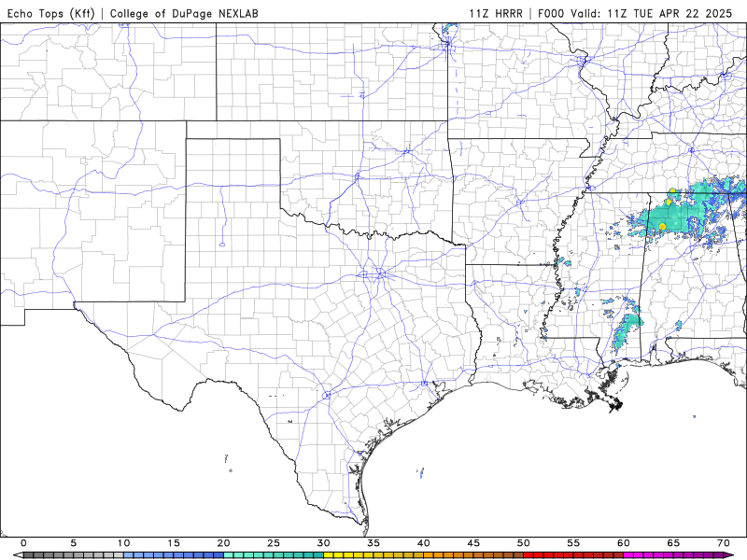Image resolution: width=747 pixels, height=560 pixels.
Task: Click the left arrow end of the color bar
Action: [x=18, y=555]
